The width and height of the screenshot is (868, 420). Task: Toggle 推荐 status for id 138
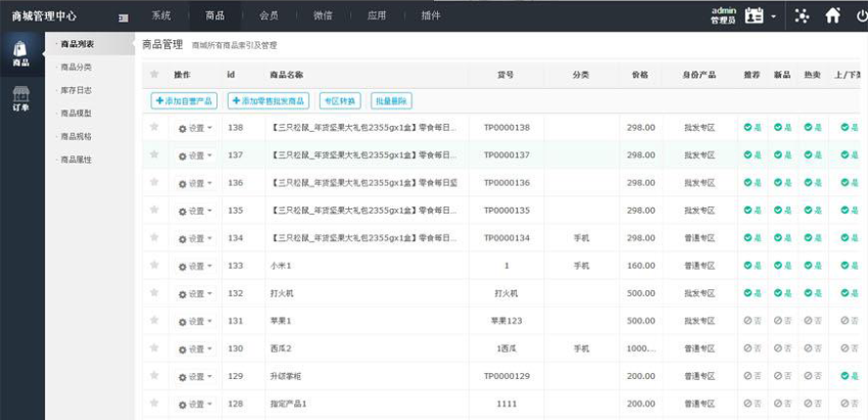753,127
